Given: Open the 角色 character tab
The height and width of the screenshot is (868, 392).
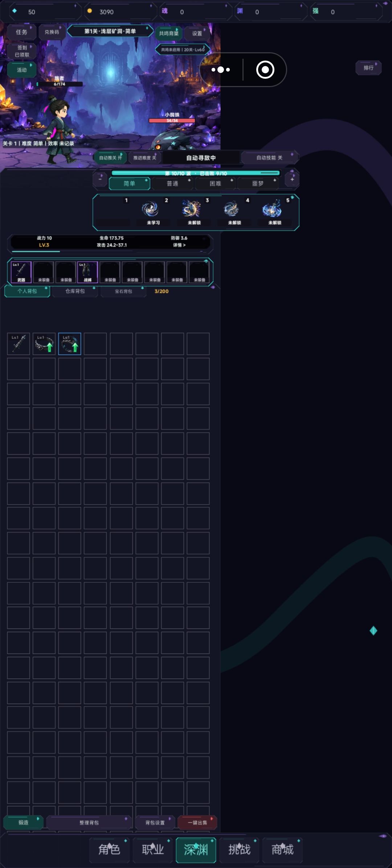Looking at the screenshot, I should pyautogui.click(x=109, y=849).
